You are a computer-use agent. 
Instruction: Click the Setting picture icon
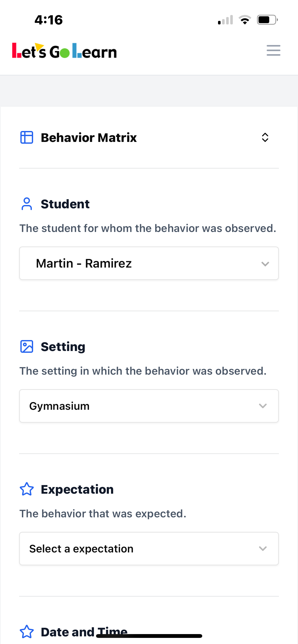pyautogui.click(x=27, y=347)
